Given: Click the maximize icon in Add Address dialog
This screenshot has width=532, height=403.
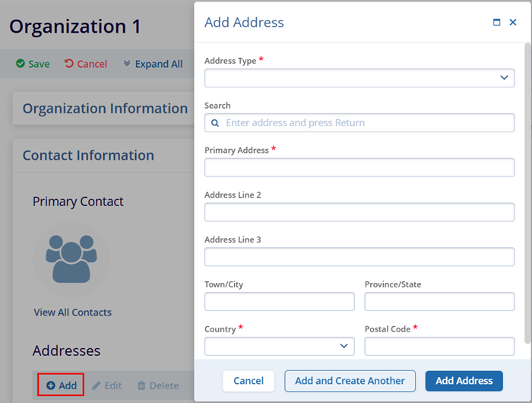Looking at the screenshot, I should tap(497, 23).
